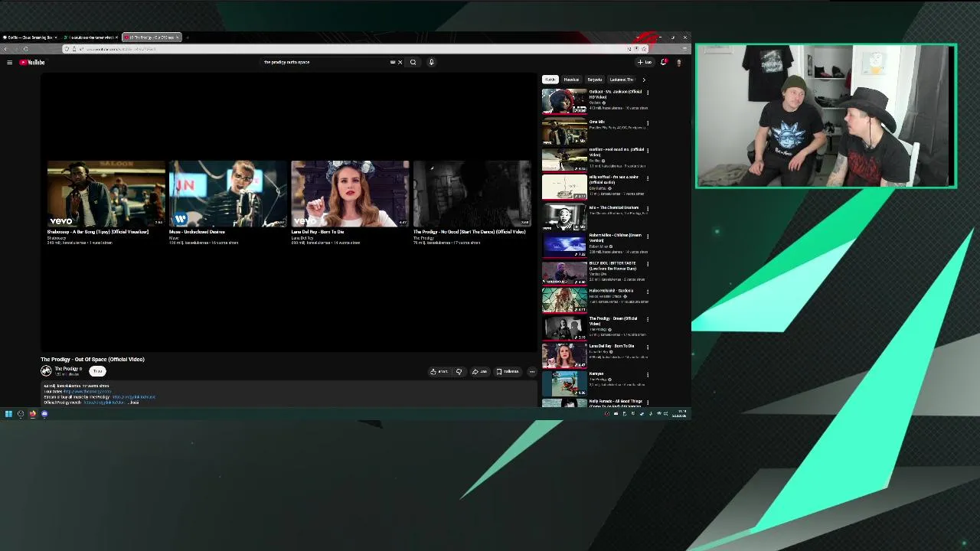The width and height of the screenshot is (980, 551).
Task: Open options menu for Outkast - Ms. Jackson
Action: pos(648,93)
